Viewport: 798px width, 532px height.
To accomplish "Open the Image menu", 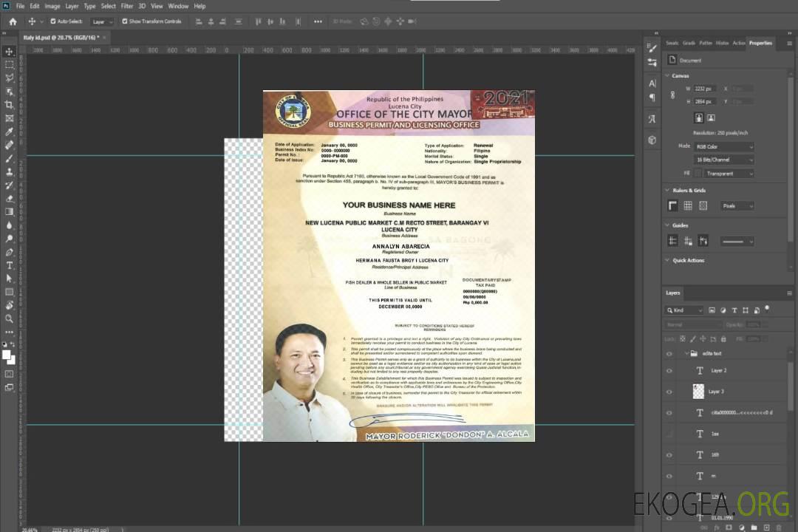I will tap(52, 6).
